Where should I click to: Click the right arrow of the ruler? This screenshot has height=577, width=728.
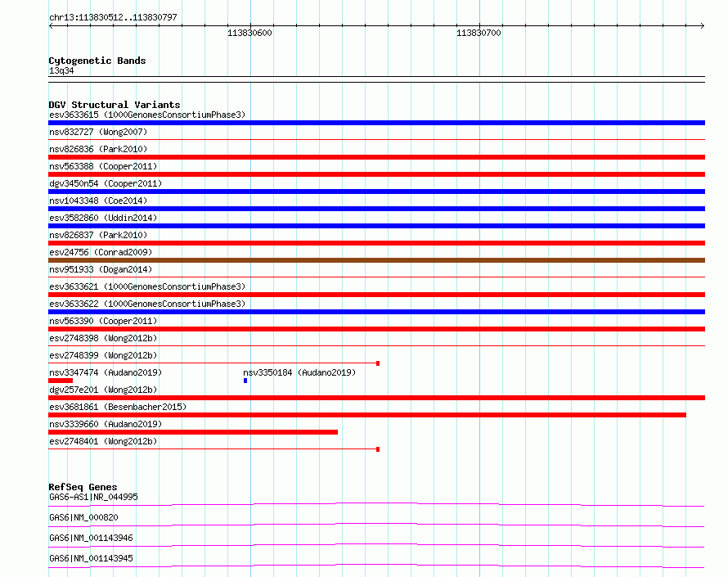[702, 25]
